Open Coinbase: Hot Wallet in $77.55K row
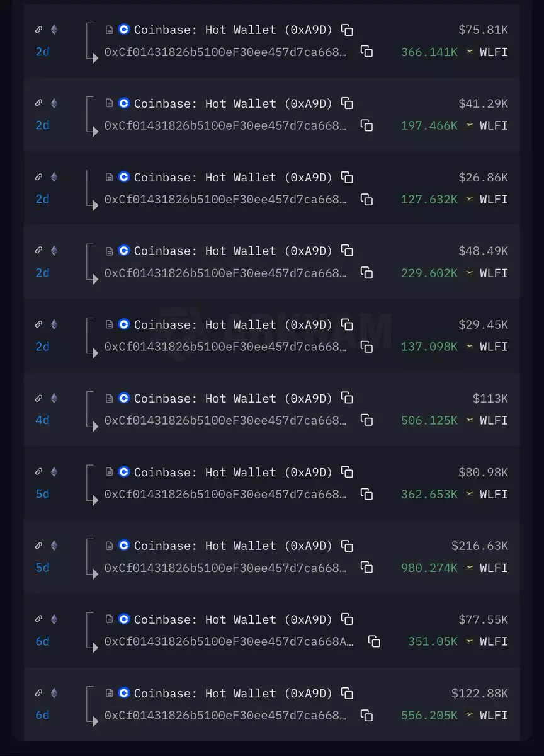544x756 pixels. pos(233,619)
